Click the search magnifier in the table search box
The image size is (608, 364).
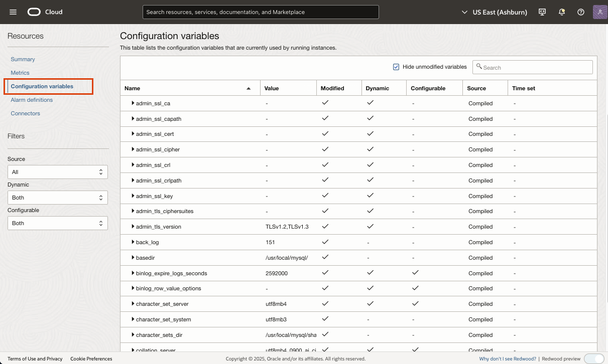480,66
